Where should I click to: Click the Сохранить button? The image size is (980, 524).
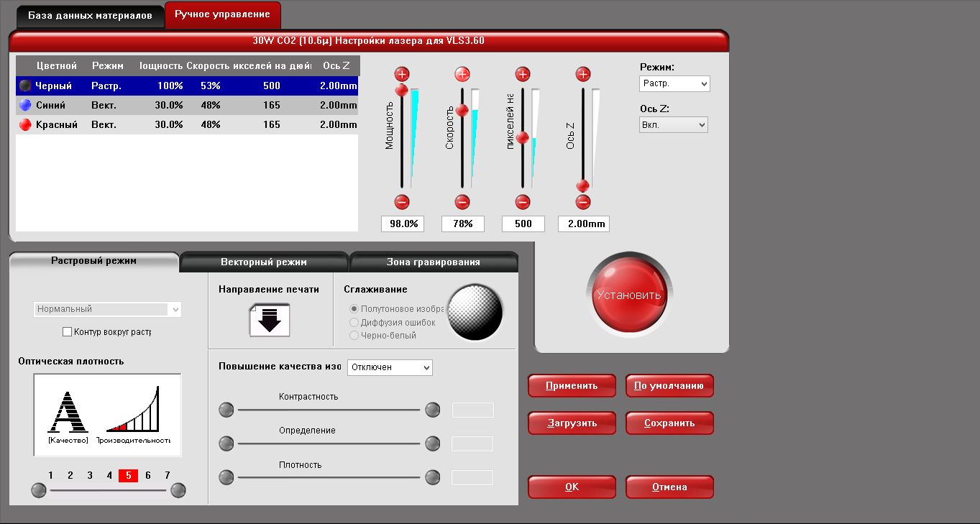pos(669,423)
